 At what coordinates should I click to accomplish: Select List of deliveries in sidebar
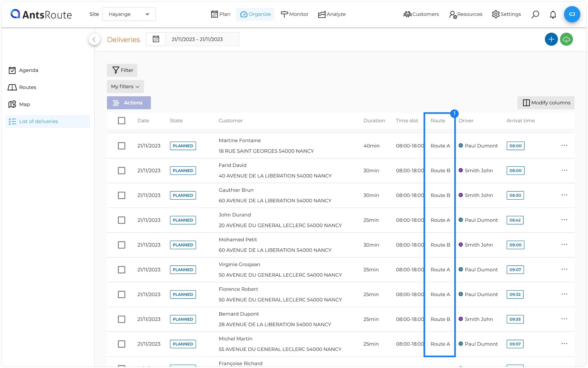click(x=48, y=121)
